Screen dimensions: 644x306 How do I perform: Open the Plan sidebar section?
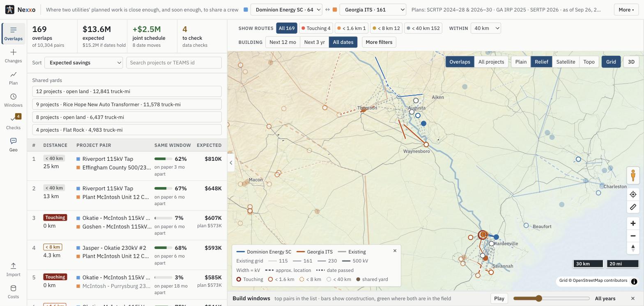click(13, 78)
